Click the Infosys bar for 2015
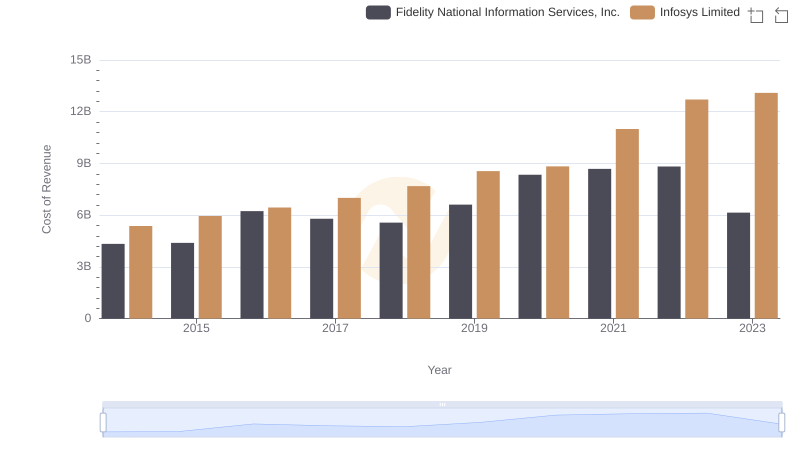Image resolution: width=800 pixels, height=461 pixels. 210,267
